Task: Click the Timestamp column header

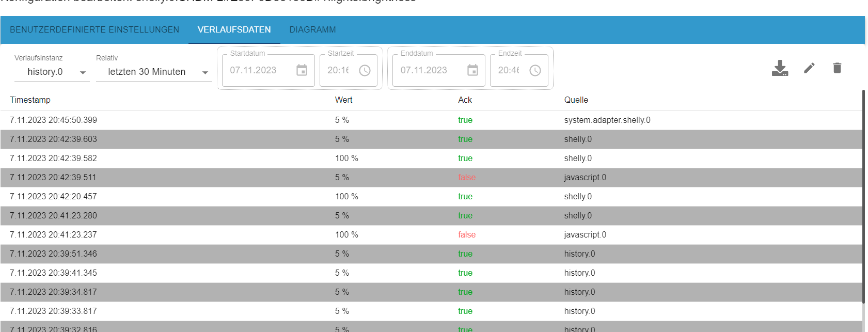Action: coord(30,100)
